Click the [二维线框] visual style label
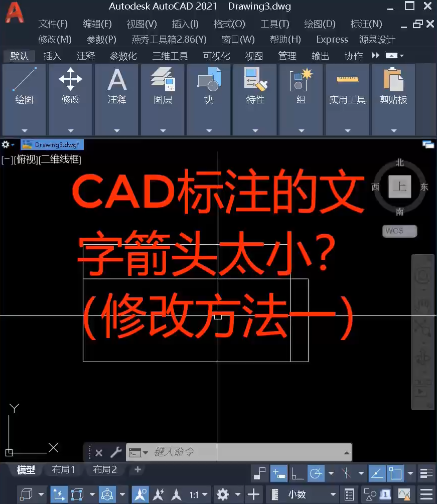The image size is (437, 504). (x=60, y=159)
